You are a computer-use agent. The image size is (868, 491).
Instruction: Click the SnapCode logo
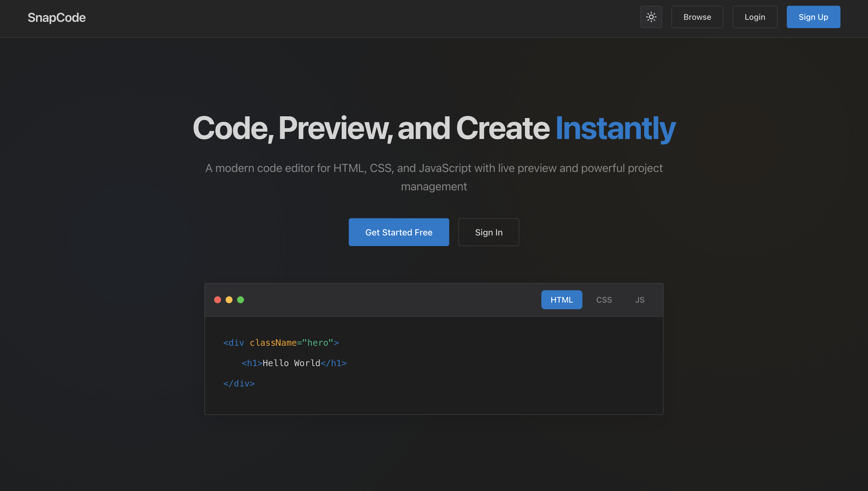tap(57, 18)
